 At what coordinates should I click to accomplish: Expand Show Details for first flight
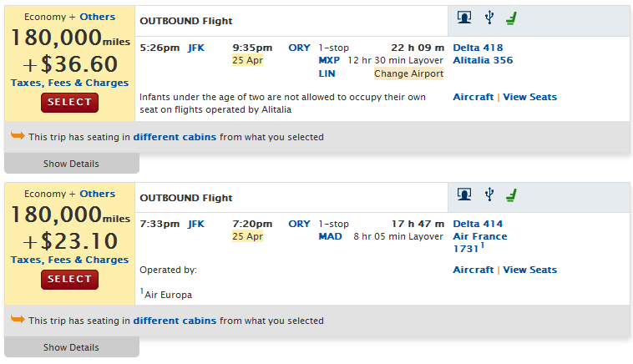tap(72, 164)
